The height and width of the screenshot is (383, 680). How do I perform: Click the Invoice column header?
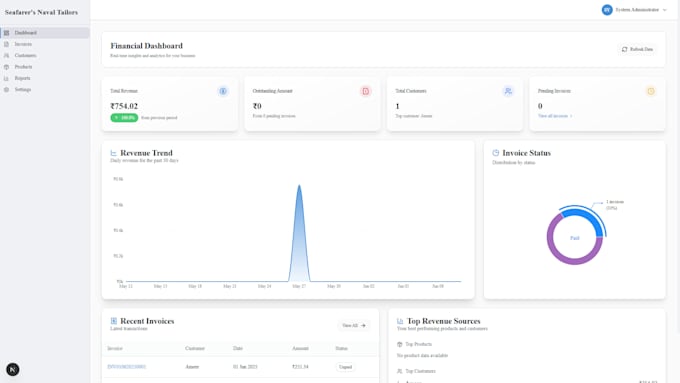click(x=115, y=348)
